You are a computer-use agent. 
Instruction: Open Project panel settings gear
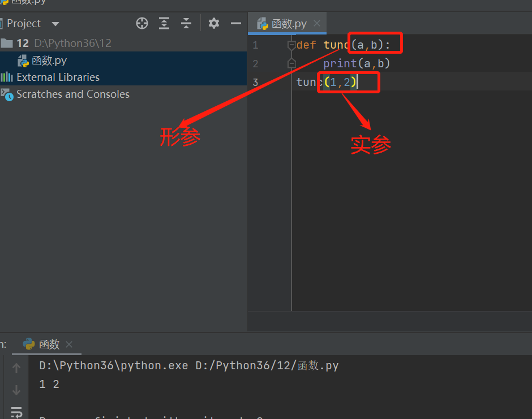coord(214,23)
